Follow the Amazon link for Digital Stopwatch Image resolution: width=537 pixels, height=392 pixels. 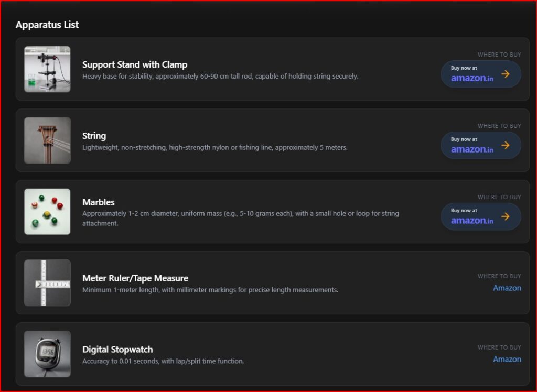tap(507, 359)
